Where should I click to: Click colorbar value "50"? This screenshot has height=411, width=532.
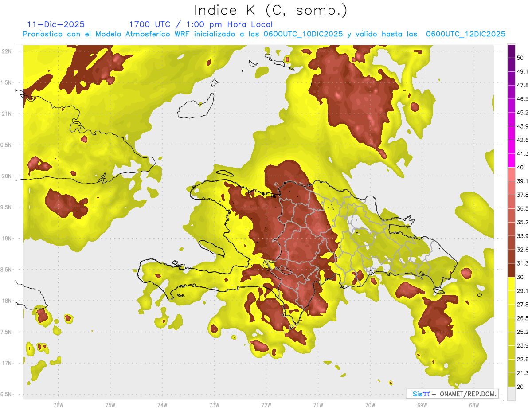coord(521,58)
